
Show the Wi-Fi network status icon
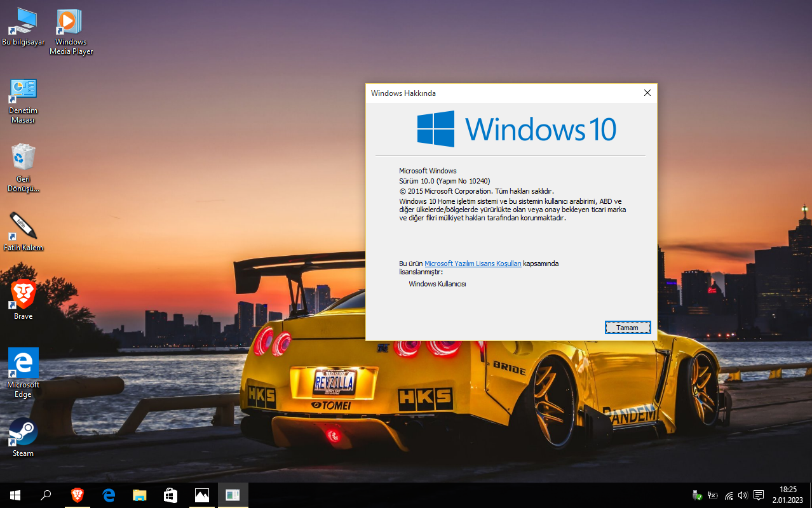(728, 495)
